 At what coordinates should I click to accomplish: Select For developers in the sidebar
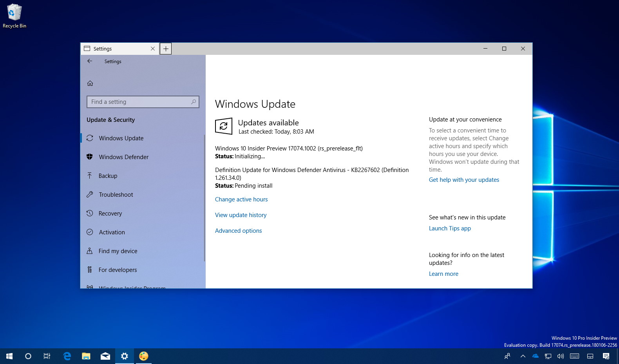tap(142, 270)
